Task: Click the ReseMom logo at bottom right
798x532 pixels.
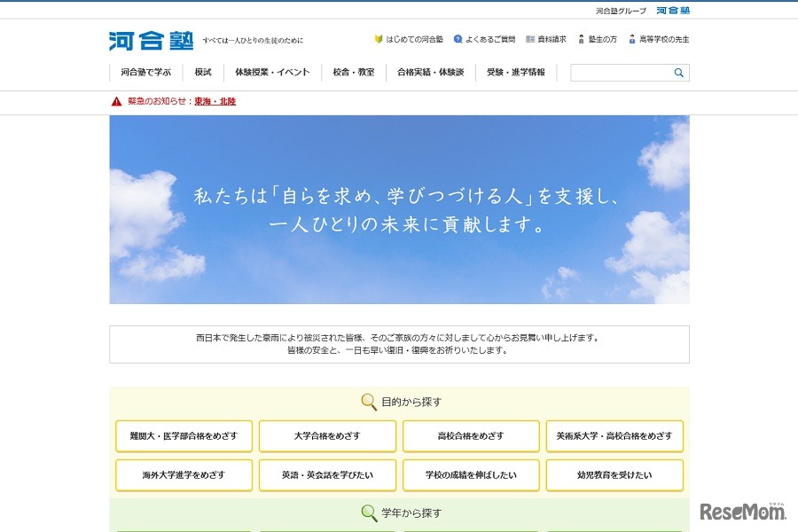Action: pyautogui.click(x=745, y=510)
